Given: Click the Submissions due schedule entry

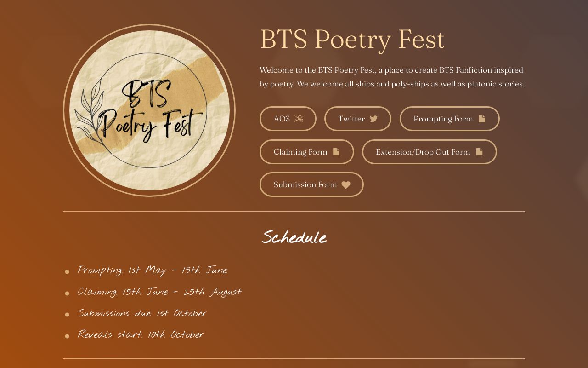Looking at the screenshot, I should click(141, 313).
